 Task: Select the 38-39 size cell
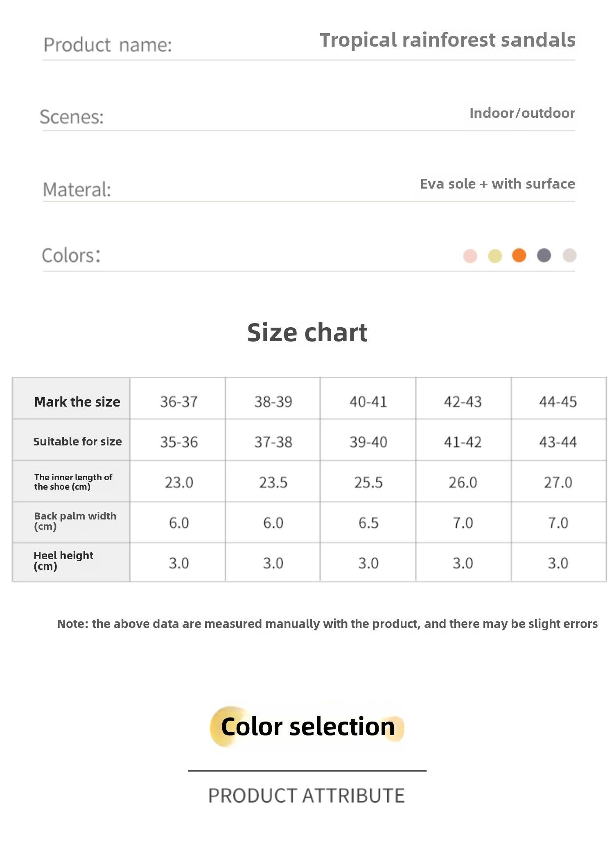pyautogui.click(x=273, y=402)
